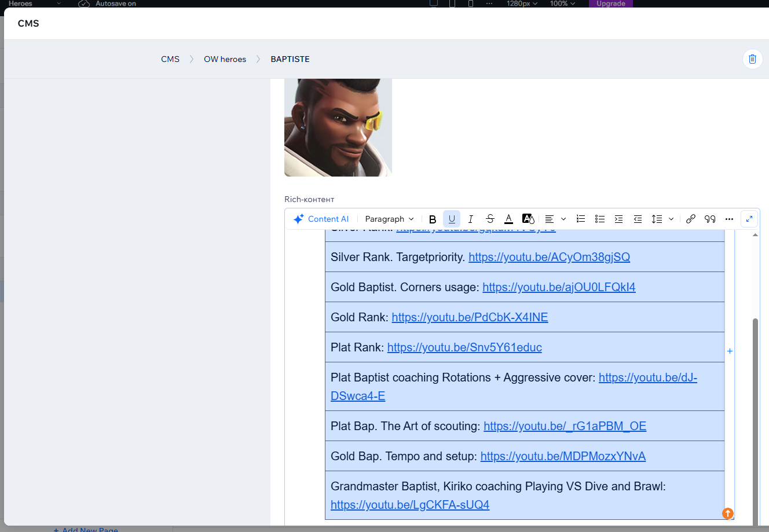
Task: Insert a numbered list
Action: (x=581, y=219)
